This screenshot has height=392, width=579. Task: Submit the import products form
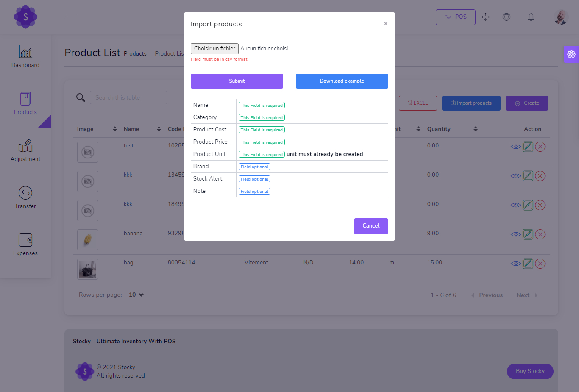[x=237, y=81]
